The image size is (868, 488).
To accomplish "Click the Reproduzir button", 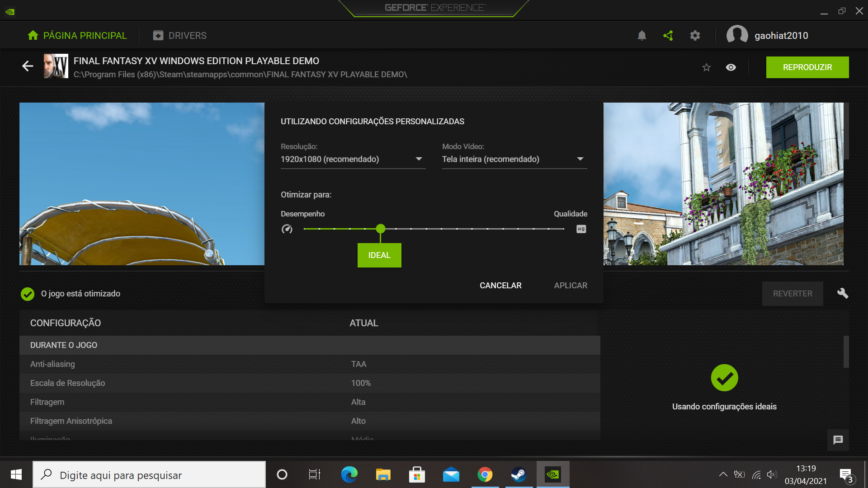I will [x=807, y=67].
